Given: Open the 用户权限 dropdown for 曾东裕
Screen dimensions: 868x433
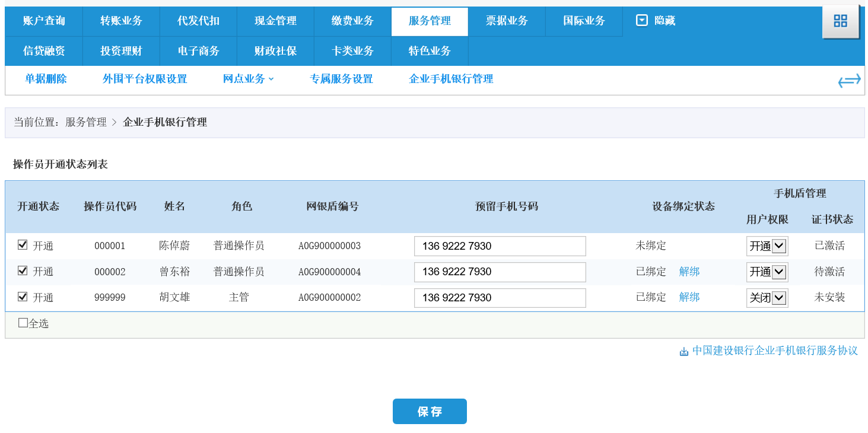Looking at the screenshot, I should pos(767,272).
